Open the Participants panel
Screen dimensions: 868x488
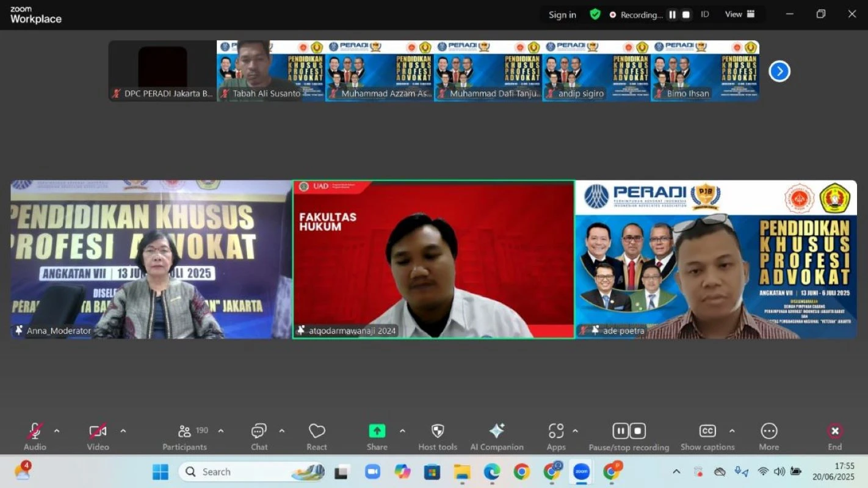click(185, 436)
